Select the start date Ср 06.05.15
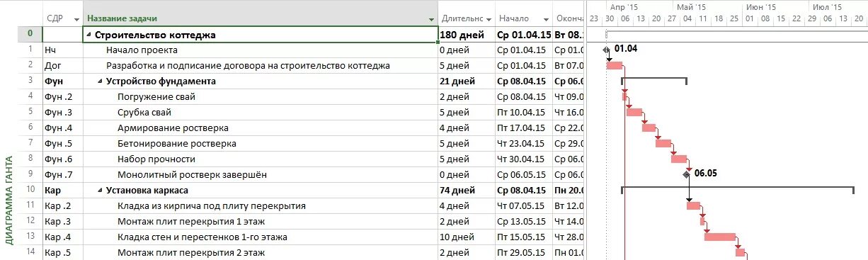Image resolution: width=868 pixels, height=260 pixels. [x=524, y=174]
